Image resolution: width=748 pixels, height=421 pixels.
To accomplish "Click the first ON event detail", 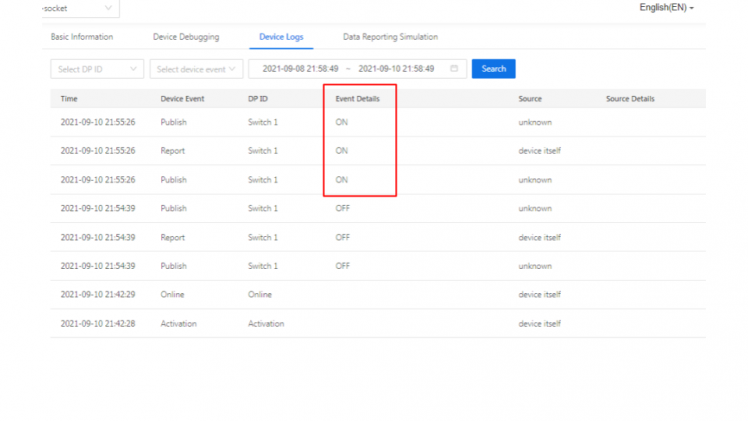I will tap(342, 123).
